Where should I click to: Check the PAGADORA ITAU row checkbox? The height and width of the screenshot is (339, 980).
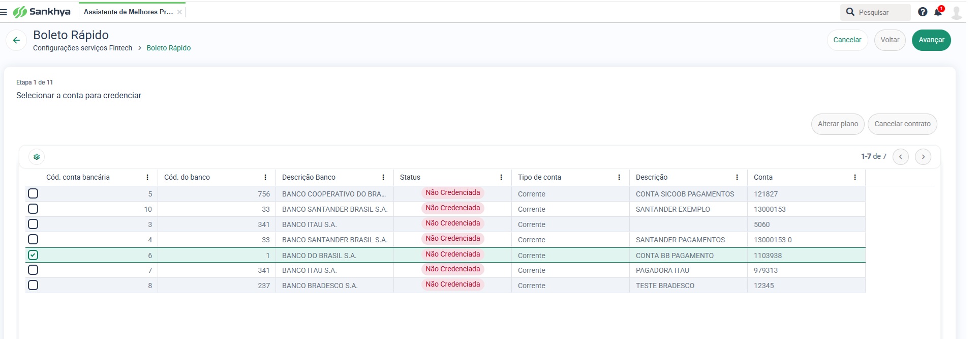click(33, 270)
